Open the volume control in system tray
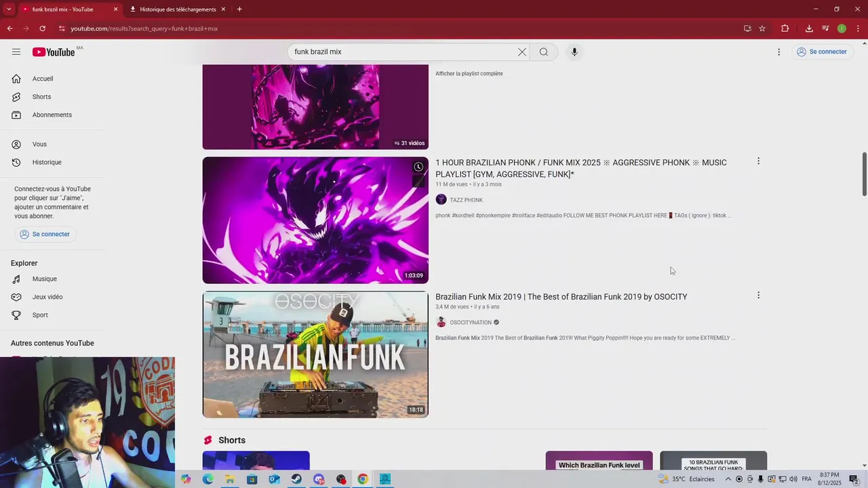 coord(794,479)
